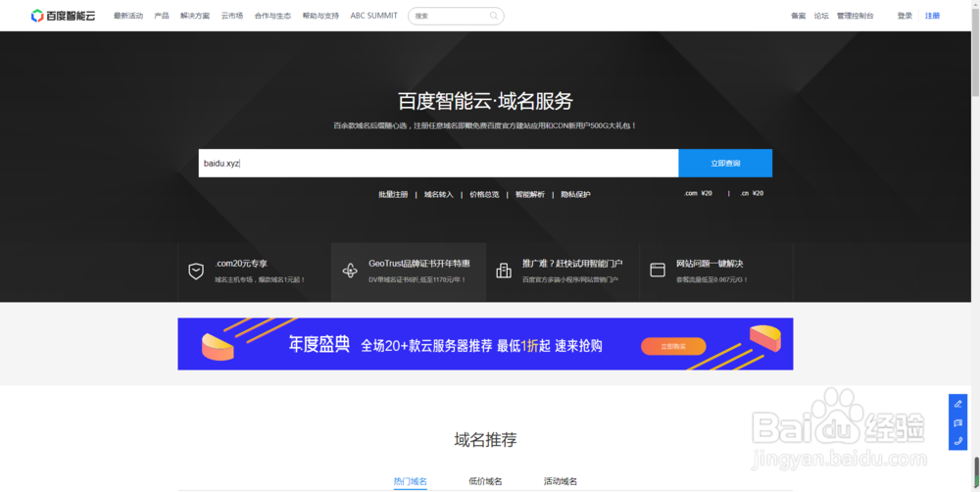
Task: Click the building icon for 推广难 card
Action: tap(504, 271)
